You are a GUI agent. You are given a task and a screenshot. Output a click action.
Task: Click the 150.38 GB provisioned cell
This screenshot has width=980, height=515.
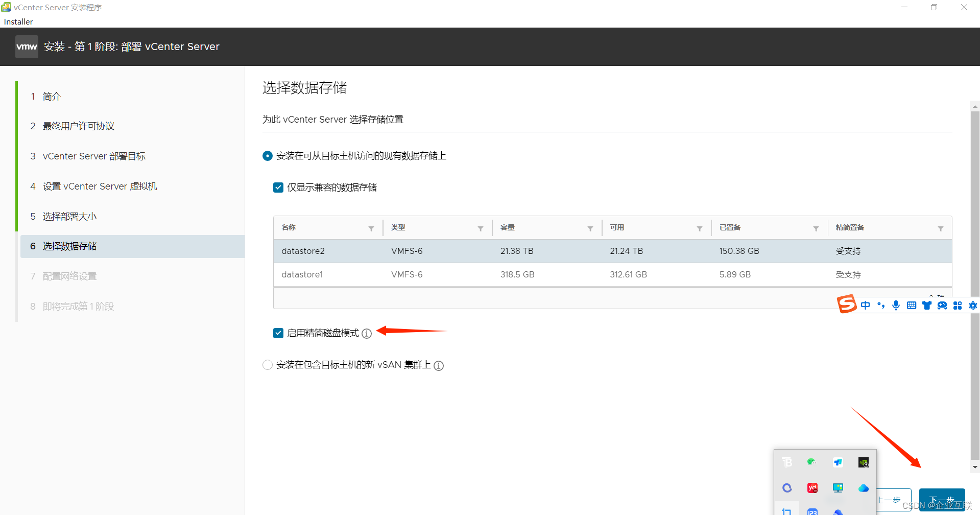tap(739, 251)
